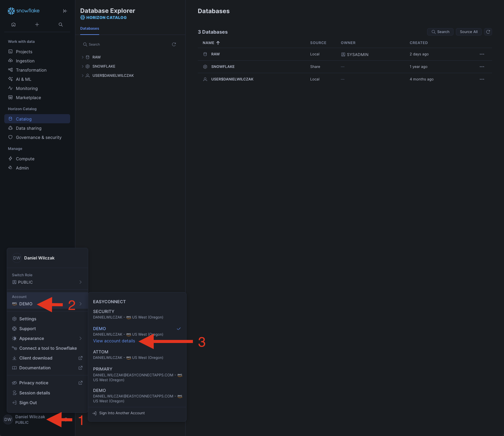Click the Databases table refresh icon

pos(488,32)
